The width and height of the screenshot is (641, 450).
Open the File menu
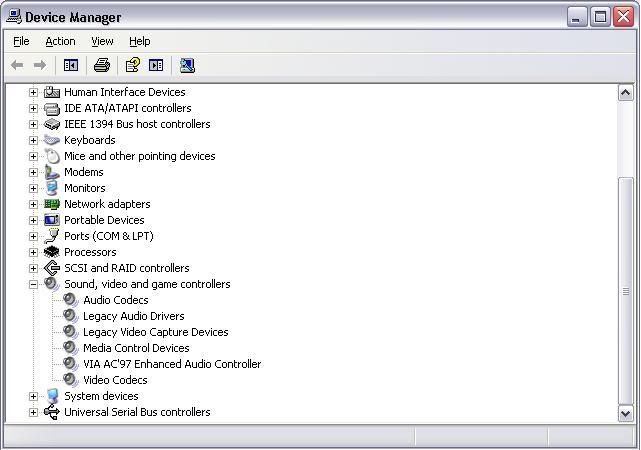[21, 41]
